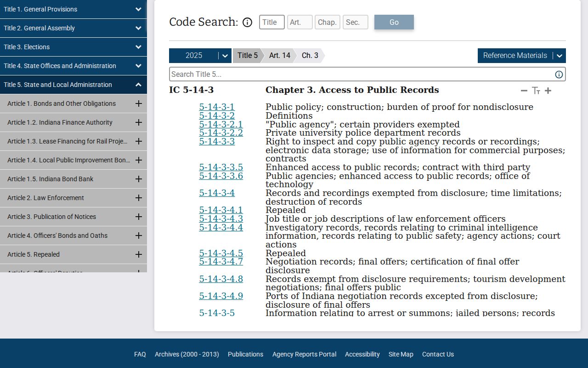Focus the Title code search field
This screenshot has width=588, height=368.
tap(272, 22)
